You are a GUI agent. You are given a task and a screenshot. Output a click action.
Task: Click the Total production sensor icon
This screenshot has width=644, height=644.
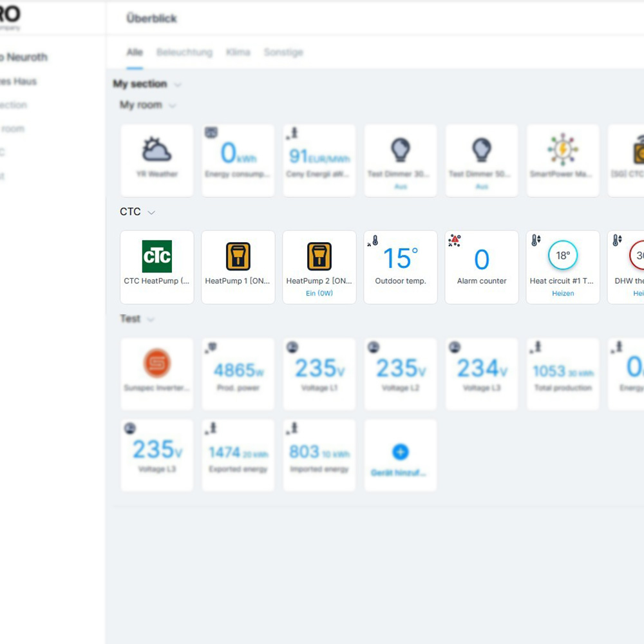(x=536, y=347)
